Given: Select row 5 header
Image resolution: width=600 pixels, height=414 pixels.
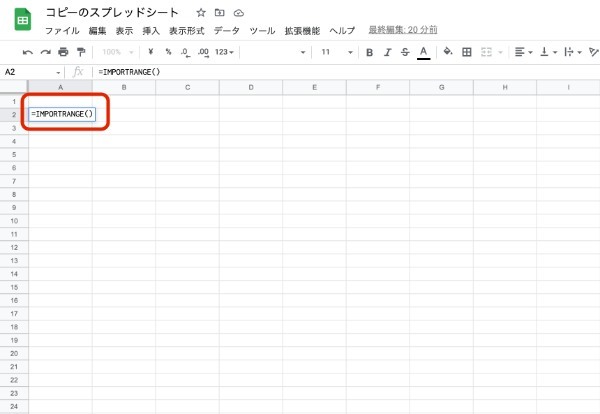Looking at the screenshot, I should (14, 155).
